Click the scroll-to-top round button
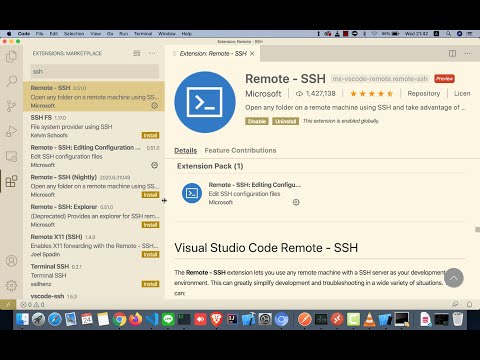480x360 pixels. 454,278
